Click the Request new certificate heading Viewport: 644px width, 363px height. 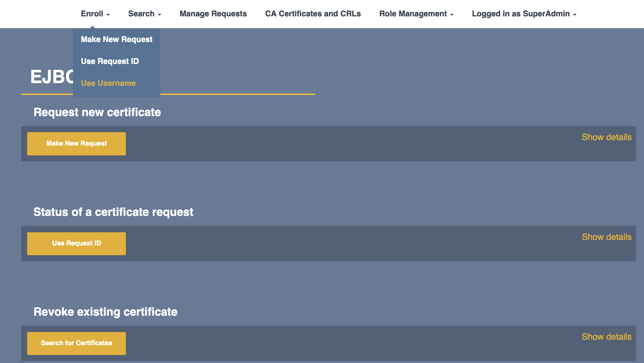pyautogui.click(x=97, y=112)
